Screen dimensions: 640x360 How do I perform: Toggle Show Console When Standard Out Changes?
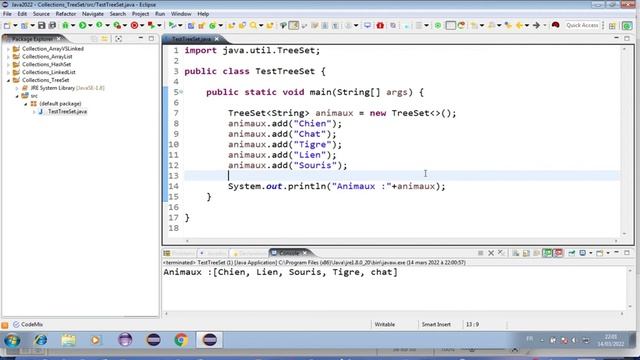547,253
